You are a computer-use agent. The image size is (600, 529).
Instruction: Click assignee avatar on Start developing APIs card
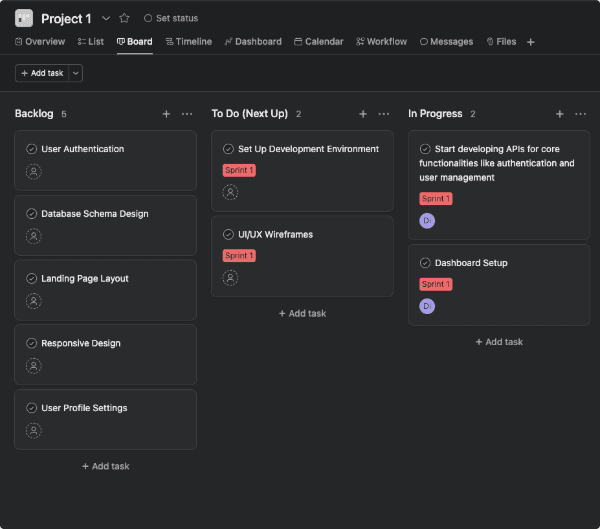click(x=427, y=220)
